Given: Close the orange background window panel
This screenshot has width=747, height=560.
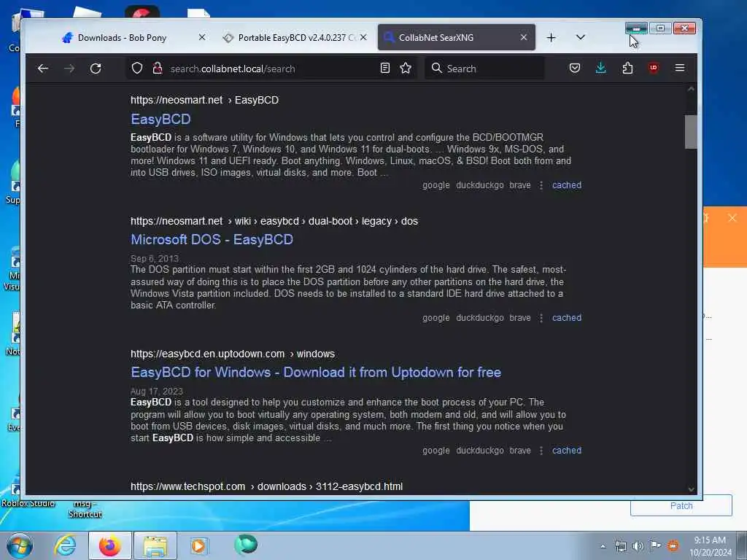Looking at the screenshot, I should [732, 218].
